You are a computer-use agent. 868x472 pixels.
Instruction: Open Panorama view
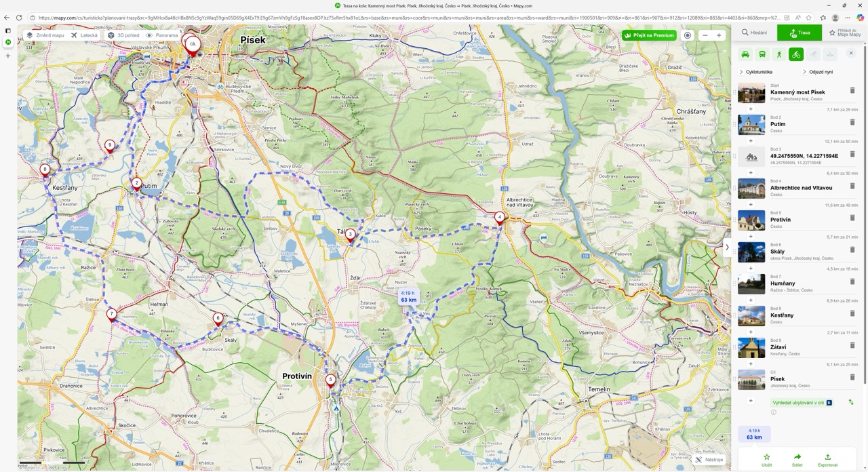pyautogui.click(x=162, y=35)
